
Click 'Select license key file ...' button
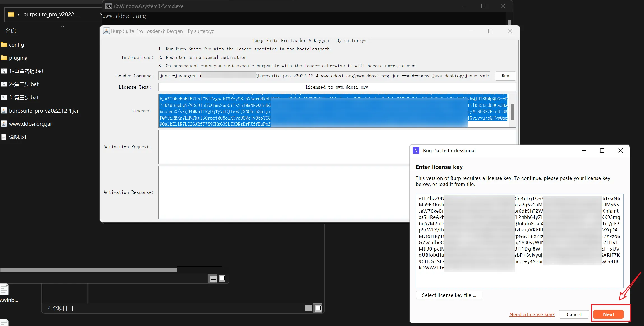[x=449, y=295]
